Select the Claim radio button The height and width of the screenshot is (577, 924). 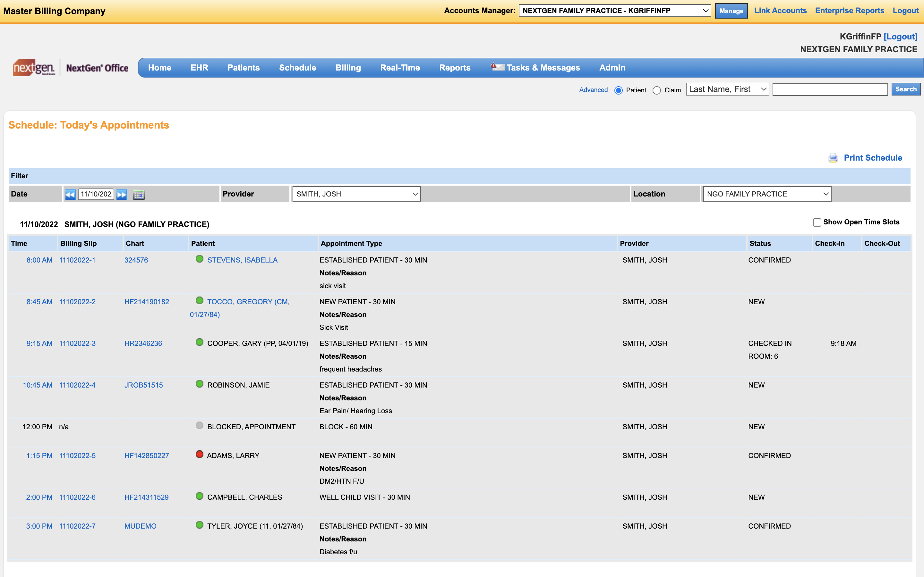click(657, 90)
